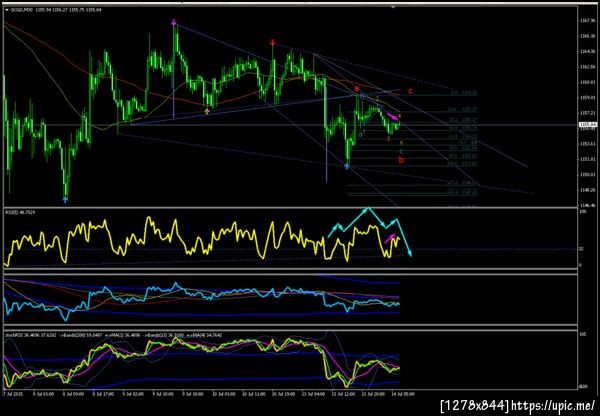Select the red wave label 'b' on chart

pos(401,160)
